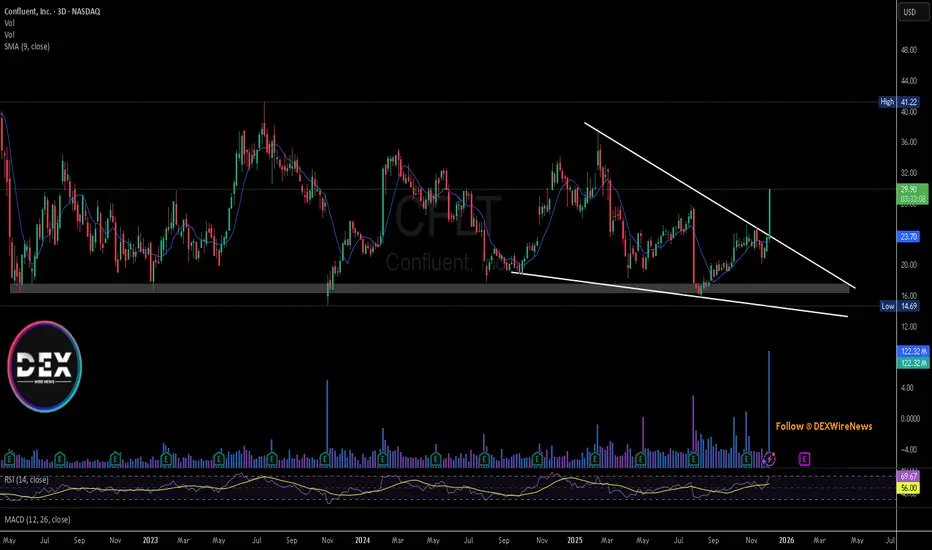Open the earnings marker near 2023 label

tap(166, 459)
